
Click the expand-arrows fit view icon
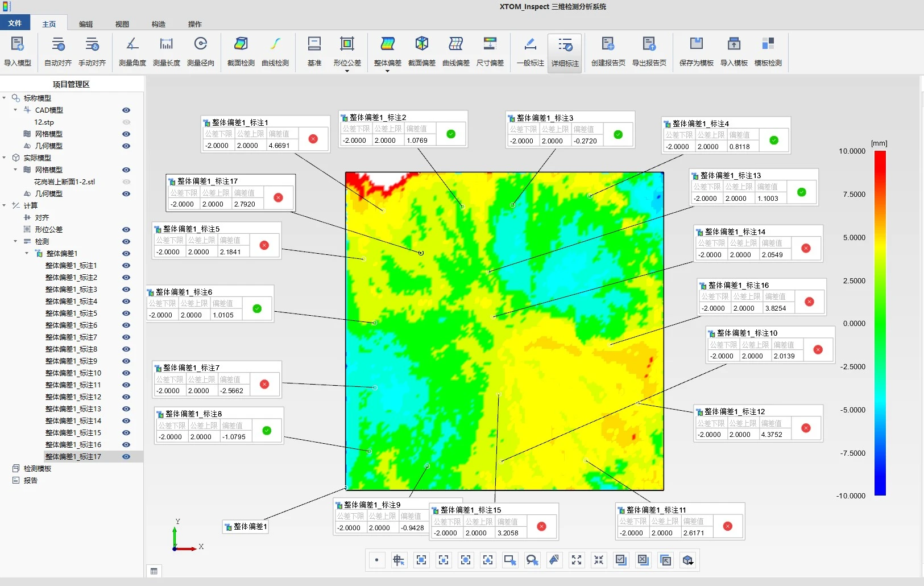577,560
